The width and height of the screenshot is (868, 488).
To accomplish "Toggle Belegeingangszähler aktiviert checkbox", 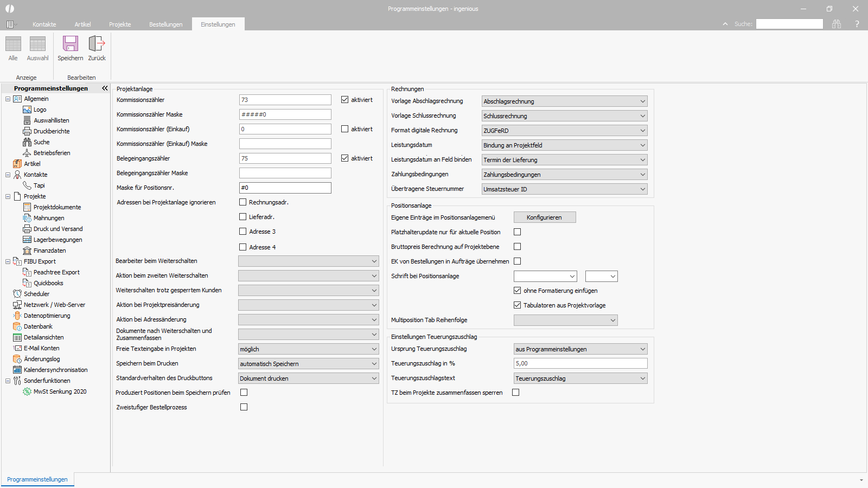I will [x=344, y=158].
